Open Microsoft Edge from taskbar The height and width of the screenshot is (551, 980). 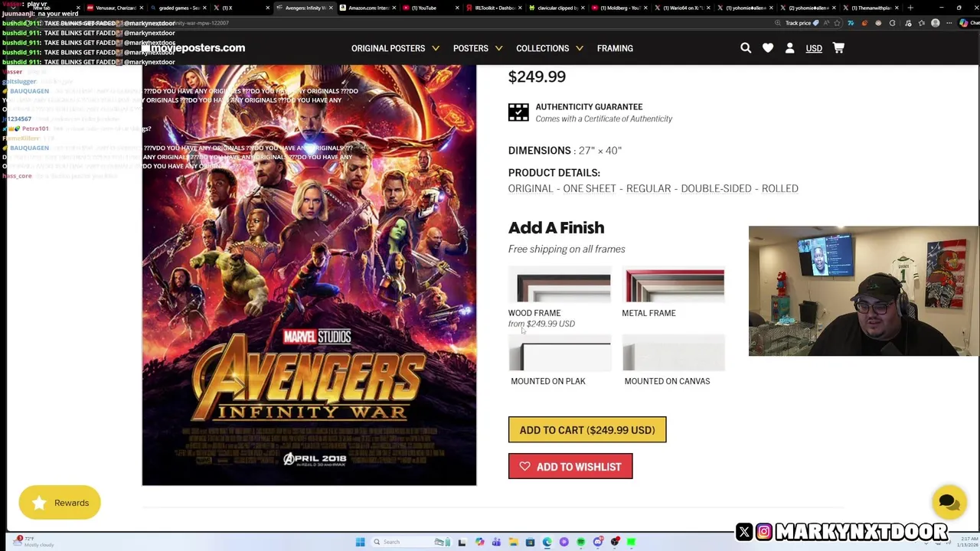(547, 542)
